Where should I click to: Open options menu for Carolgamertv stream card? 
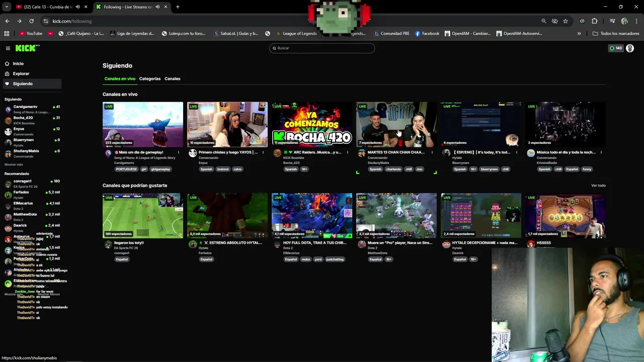(179, 152)
